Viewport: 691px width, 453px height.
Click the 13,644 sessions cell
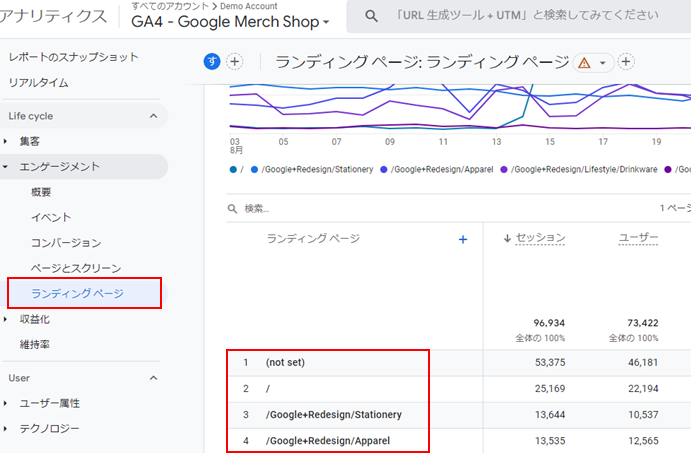tap(550, 415)
